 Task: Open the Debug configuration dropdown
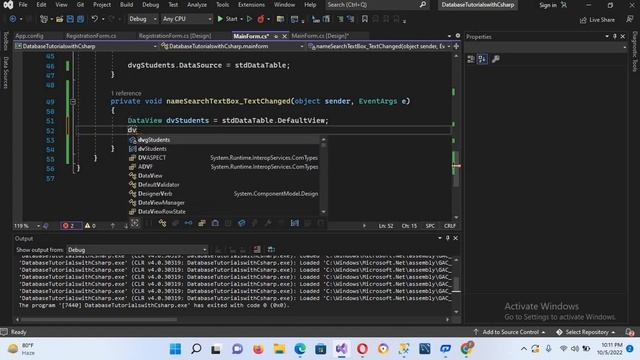pyautogui.click(x=143, y=19)
